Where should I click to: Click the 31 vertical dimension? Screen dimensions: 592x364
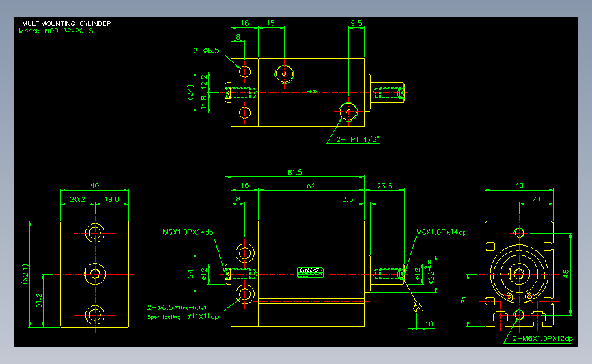464,300
